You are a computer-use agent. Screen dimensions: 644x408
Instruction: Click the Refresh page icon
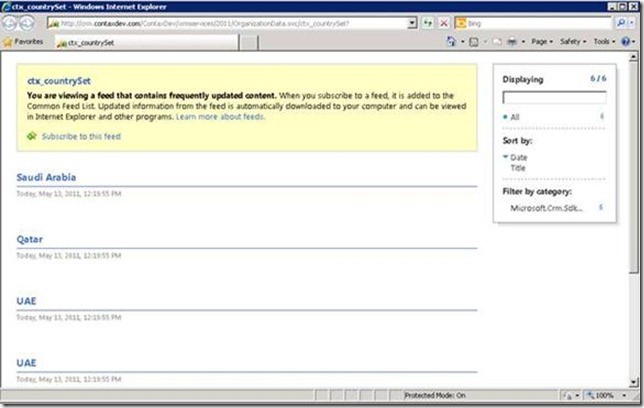pos(429,22)
